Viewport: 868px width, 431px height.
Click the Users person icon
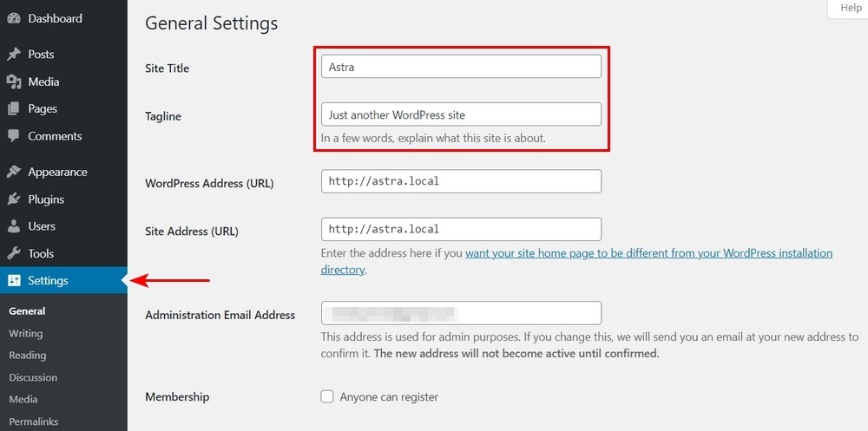[14, 226]
